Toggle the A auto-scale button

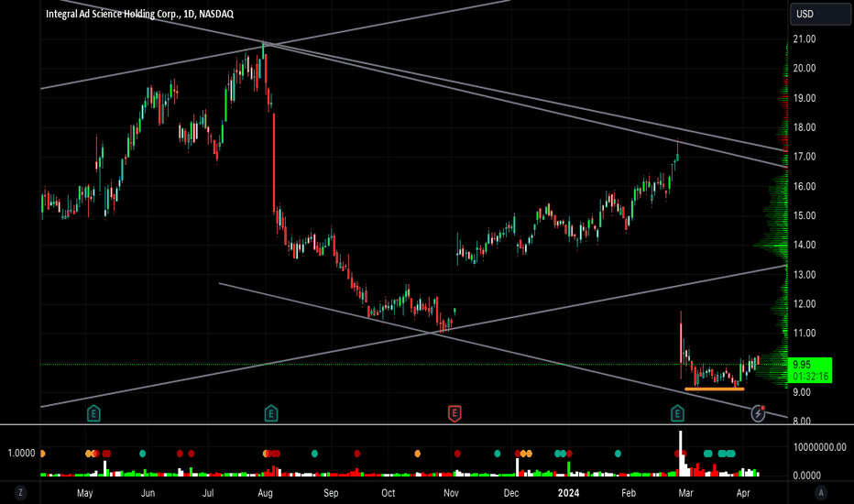coord(821,493)
